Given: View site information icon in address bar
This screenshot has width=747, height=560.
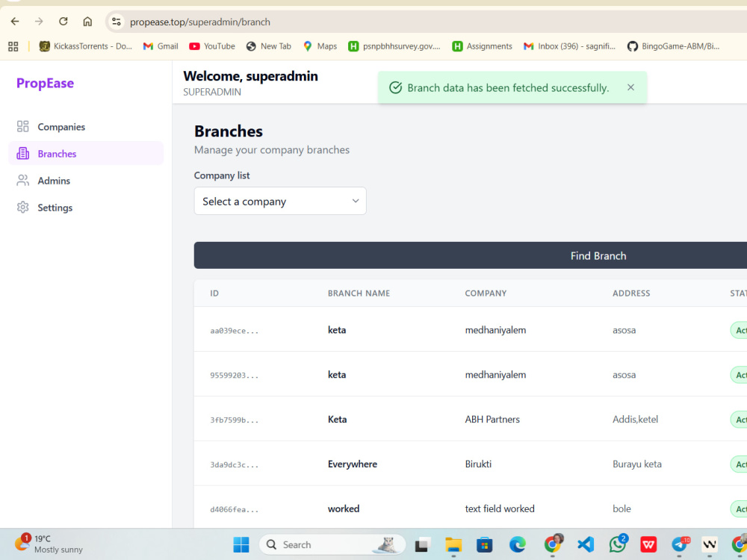Looking at the screenshot, I should [117, 22].
